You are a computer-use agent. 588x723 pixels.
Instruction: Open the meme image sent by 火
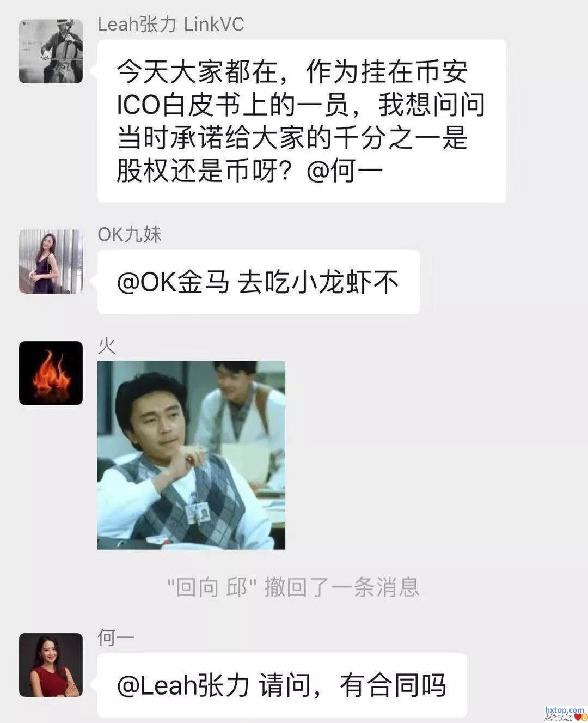point(191,455)
